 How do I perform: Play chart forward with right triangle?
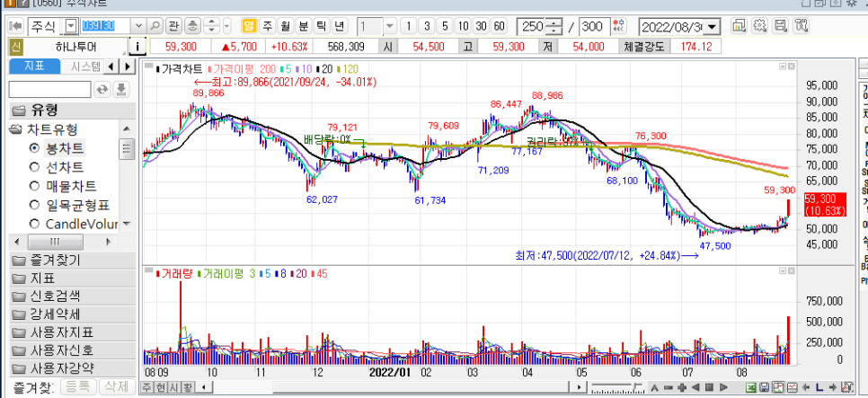tap(723, 387)
